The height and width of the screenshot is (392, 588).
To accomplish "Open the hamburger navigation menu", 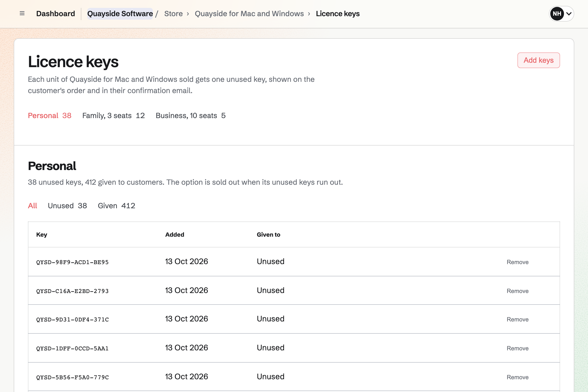I will click(22, 13).
